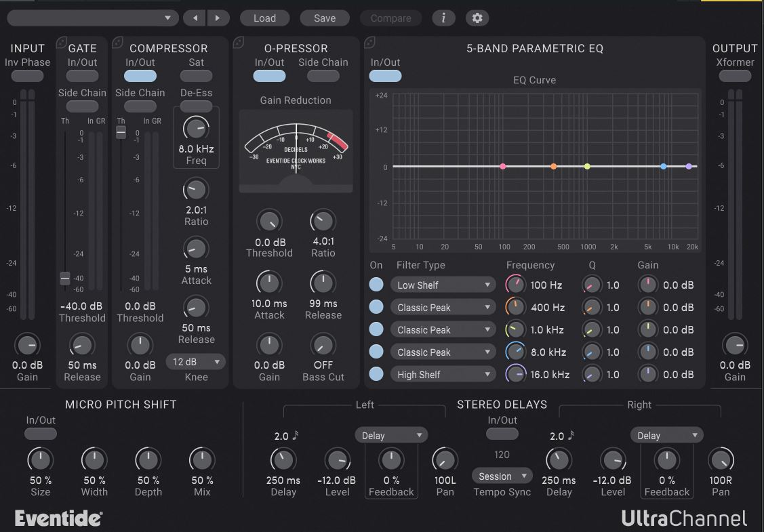Viewport: 764px width, 532px height.
Task: Click the Low Shelf 100 Hz frequency knob
Action: click(515, 285)
